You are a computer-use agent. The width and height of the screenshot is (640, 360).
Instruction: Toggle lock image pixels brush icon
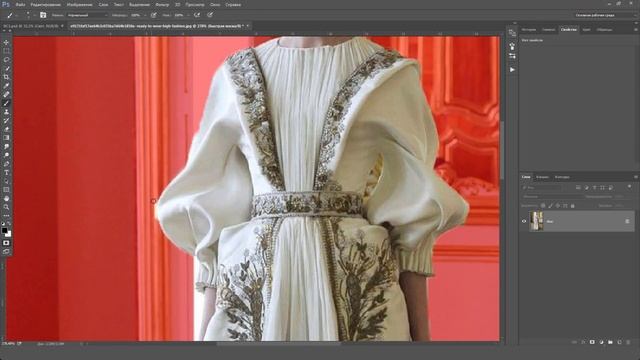coord(550,206)
